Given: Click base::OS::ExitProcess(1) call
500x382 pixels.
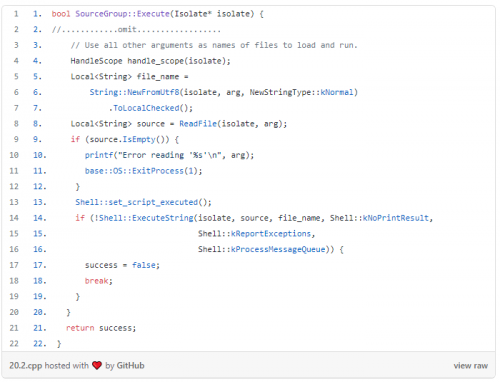Looking at the screenshot, I should (143, 171).
